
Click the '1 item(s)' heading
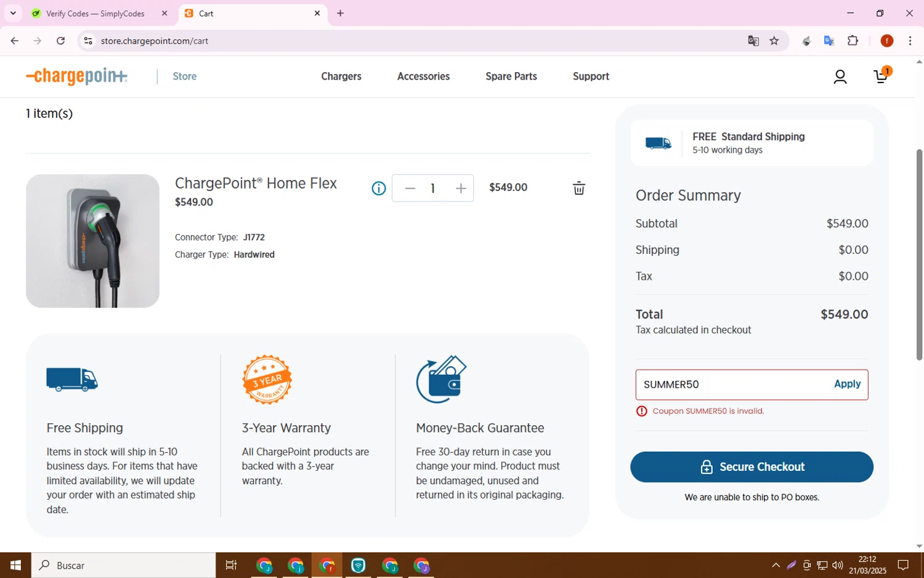[49, 113]
